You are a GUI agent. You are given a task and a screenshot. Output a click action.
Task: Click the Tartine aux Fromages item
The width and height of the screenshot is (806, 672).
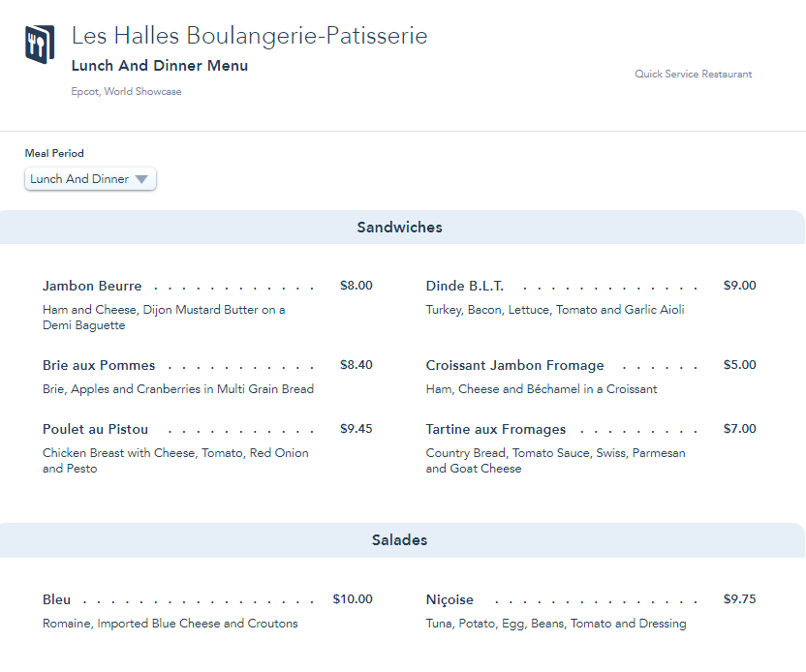click(495, 429)
